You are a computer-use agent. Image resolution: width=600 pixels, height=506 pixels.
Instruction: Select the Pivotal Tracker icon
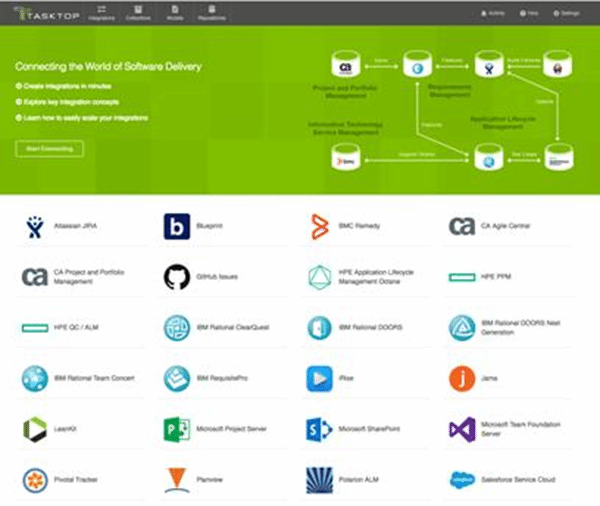[35, 480]
